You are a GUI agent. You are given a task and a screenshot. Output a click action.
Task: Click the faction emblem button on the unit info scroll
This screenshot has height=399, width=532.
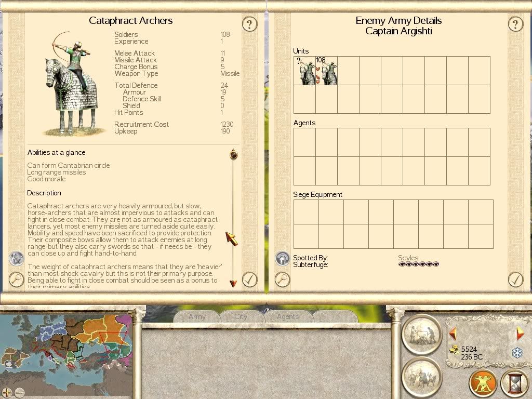pos(16,259)
